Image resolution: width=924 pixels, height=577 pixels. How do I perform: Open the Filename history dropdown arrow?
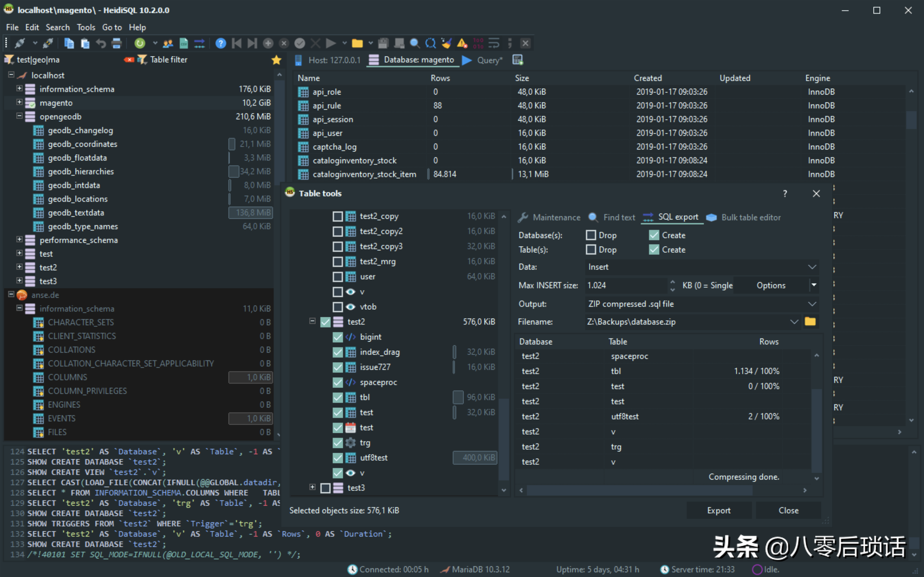click(794, 322)
